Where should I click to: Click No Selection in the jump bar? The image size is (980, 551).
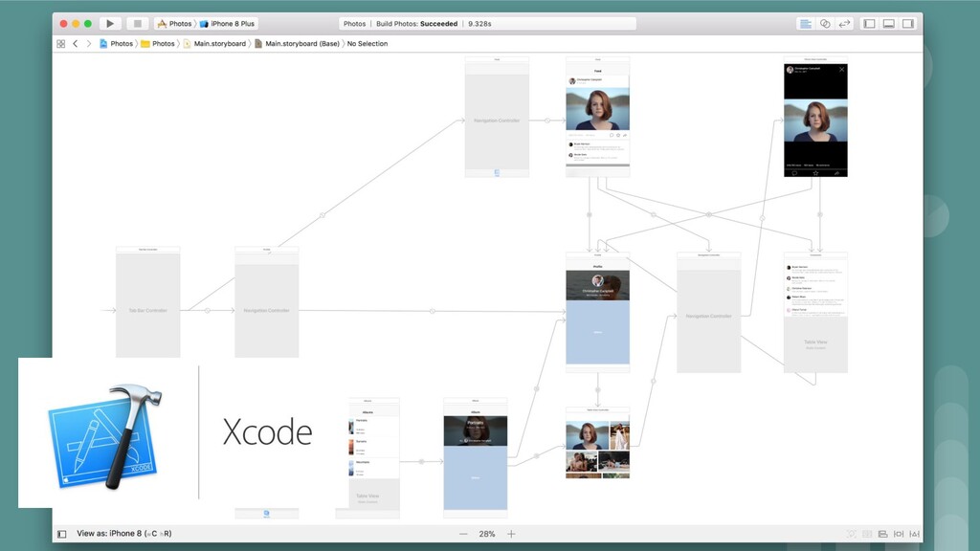[367, 44]
